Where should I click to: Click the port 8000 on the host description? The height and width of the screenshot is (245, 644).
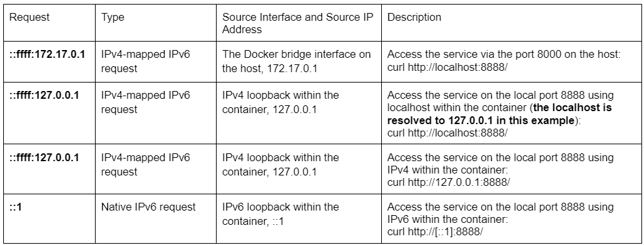503,55
